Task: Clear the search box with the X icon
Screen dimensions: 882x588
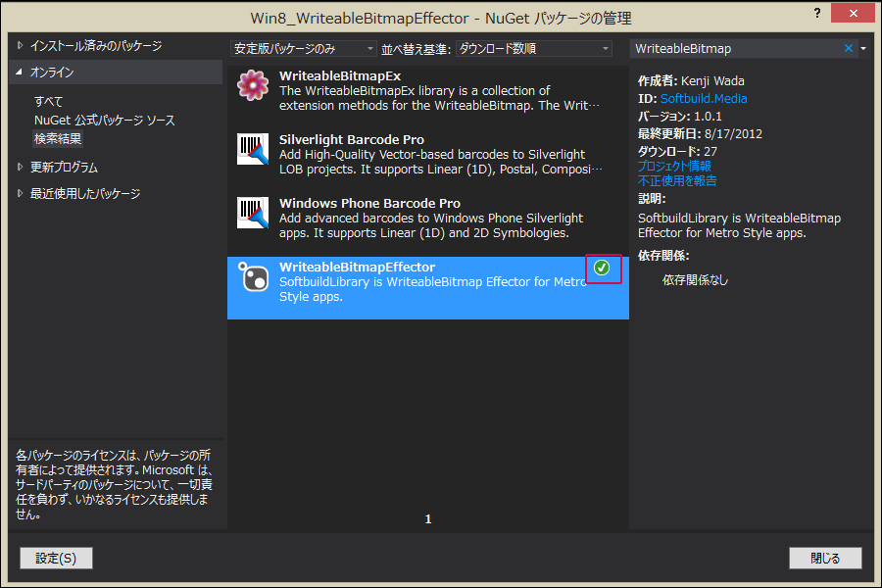Action: [x=849, y=48]
